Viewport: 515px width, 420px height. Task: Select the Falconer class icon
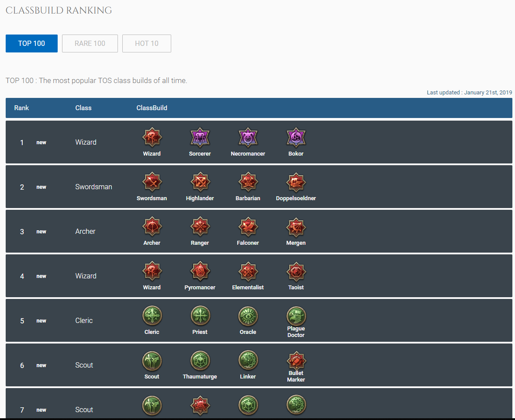coord(248,227)
